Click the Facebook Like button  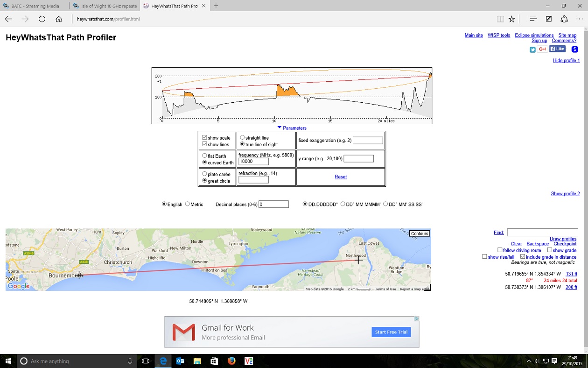pyautogui.click(x=557, y=49)
